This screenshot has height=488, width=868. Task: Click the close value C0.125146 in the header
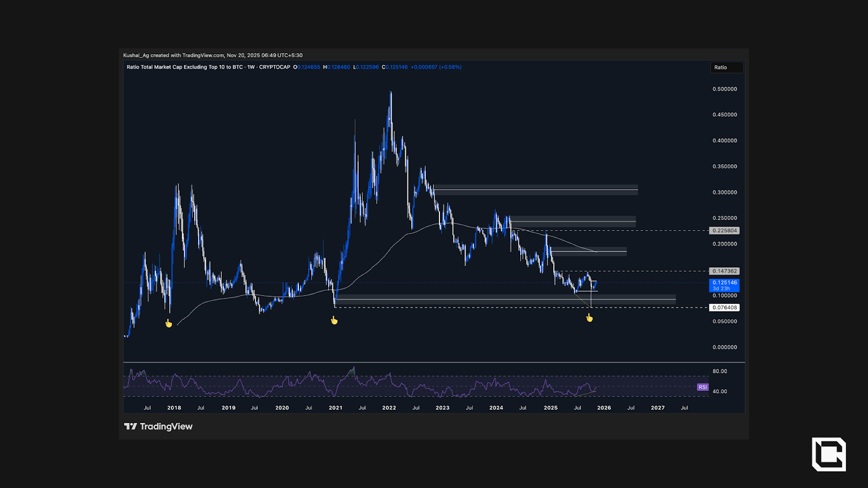coord(394,67)
